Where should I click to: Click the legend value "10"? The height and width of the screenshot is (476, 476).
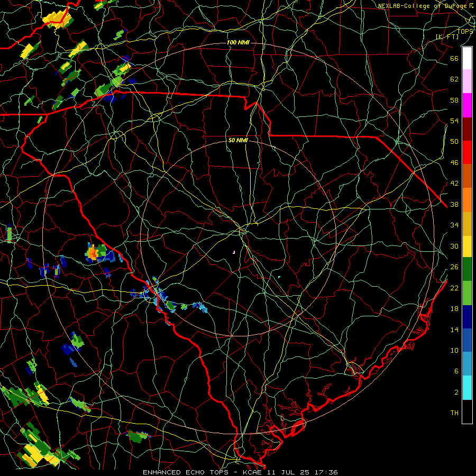[x=454, y=351]
